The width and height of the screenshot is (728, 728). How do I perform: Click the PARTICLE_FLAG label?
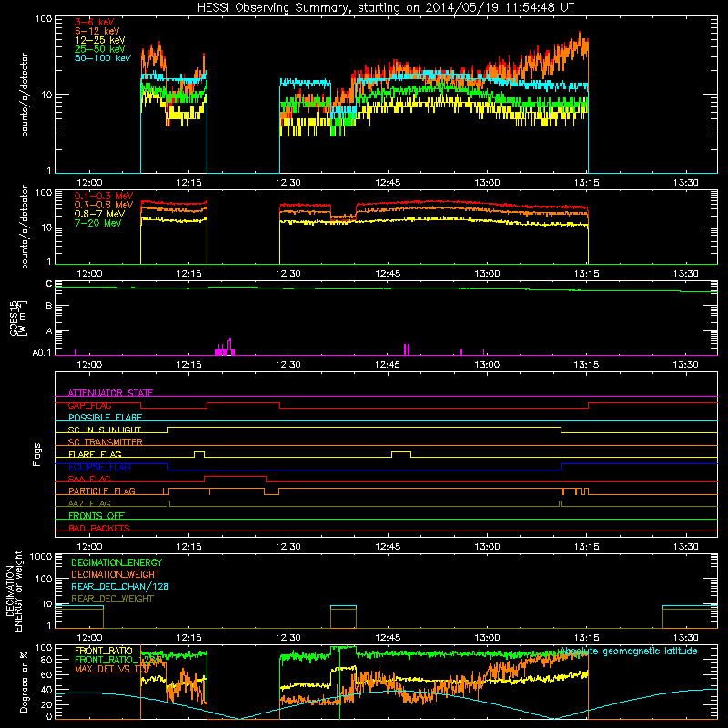(x=102, y=490)
